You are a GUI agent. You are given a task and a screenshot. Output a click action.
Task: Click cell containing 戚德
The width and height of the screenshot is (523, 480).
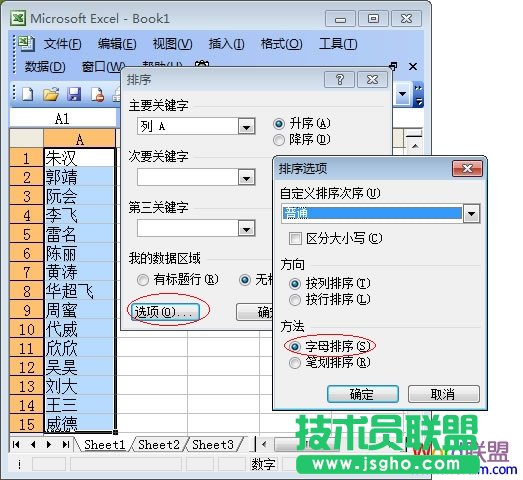coord(80,424)
